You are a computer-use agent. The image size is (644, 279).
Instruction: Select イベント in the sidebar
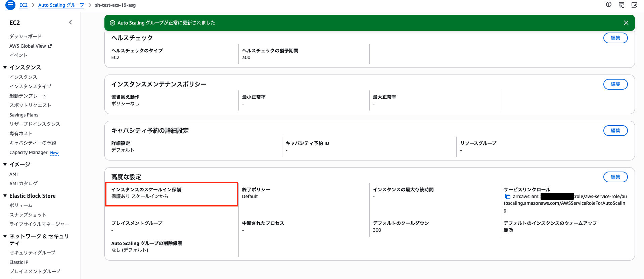pyautogui.click(x=18, y=55)
